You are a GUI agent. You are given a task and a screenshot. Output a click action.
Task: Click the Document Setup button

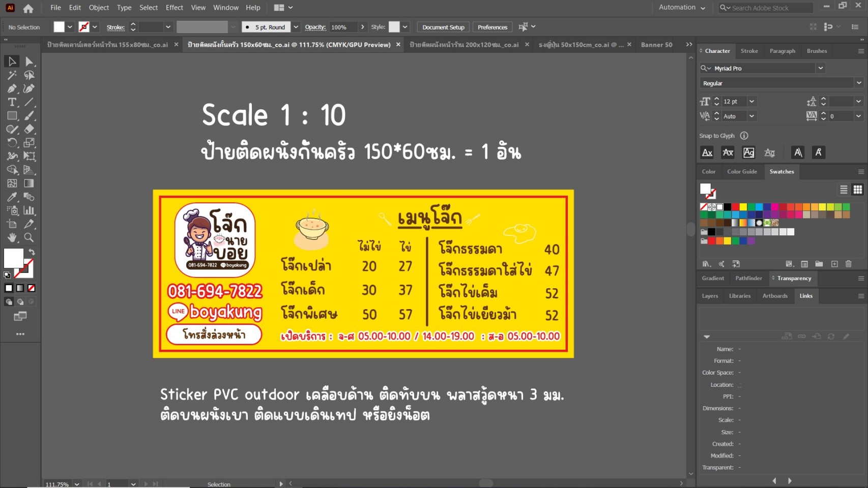[x=443, y=27]
